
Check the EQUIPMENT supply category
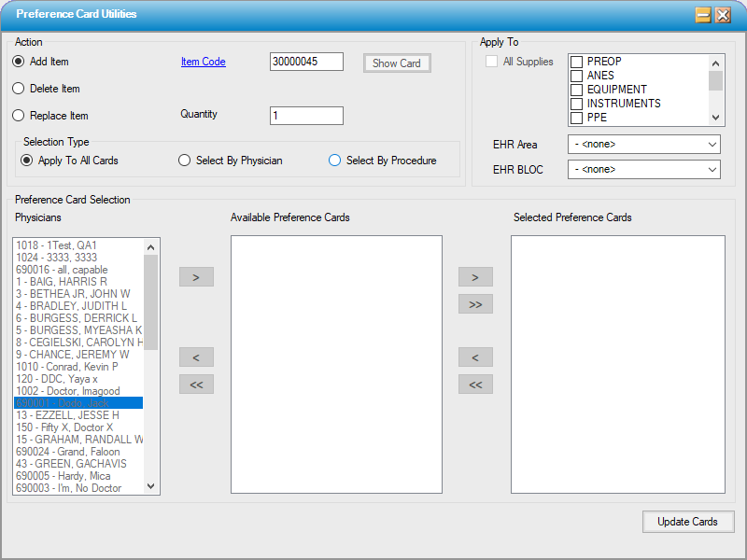577,90
